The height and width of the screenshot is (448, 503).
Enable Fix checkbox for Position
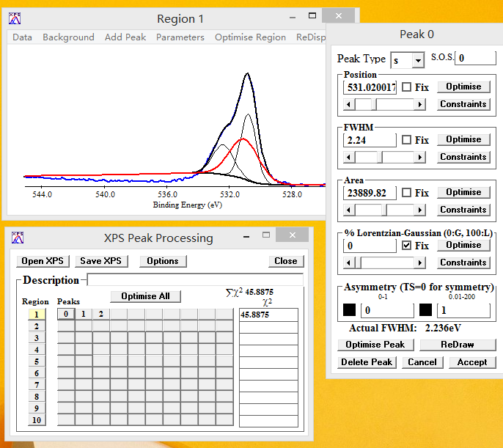click(406, 87)
